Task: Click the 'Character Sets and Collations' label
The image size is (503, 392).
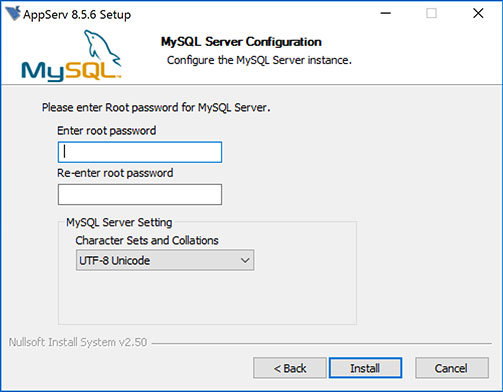Action: tap(147, 240)
